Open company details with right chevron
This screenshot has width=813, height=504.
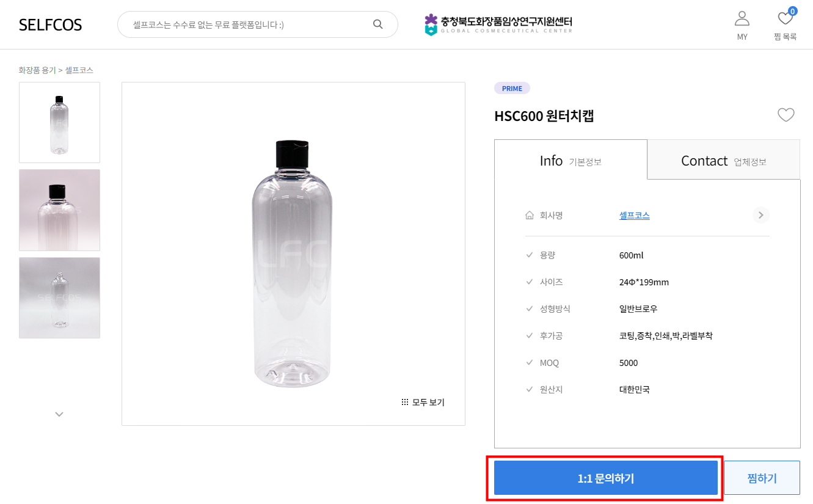coord(760,215)
